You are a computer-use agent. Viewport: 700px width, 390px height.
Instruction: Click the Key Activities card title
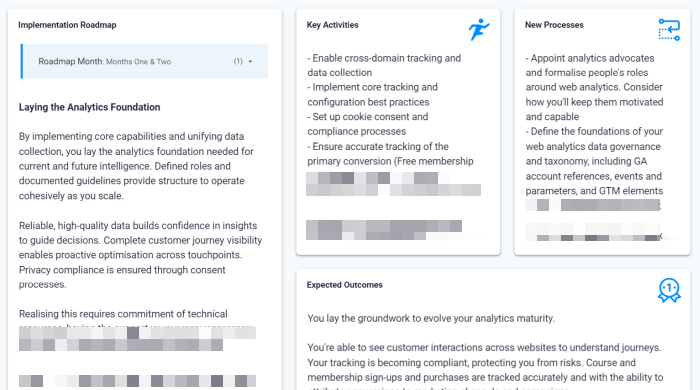point(333,25)
